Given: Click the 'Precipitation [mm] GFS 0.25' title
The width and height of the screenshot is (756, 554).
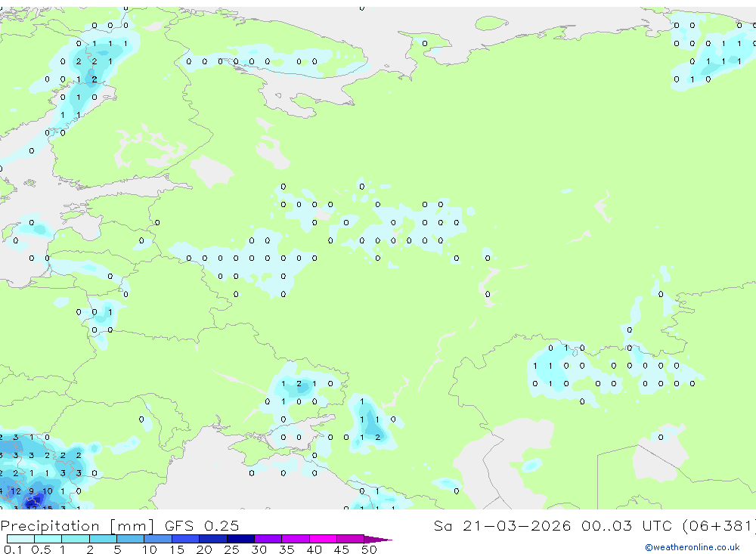Looking at the screenshot, I should [119, 526].
